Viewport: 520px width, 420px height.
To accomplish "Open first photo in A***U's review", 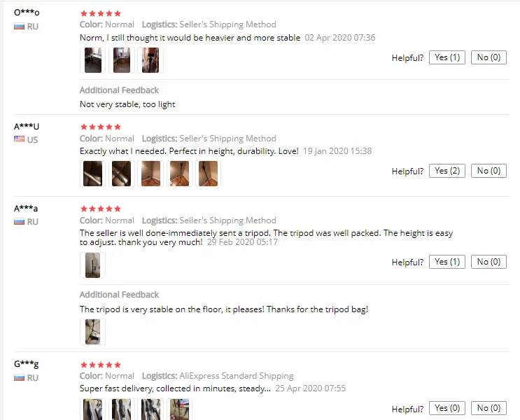I will (x=92, y=174).
